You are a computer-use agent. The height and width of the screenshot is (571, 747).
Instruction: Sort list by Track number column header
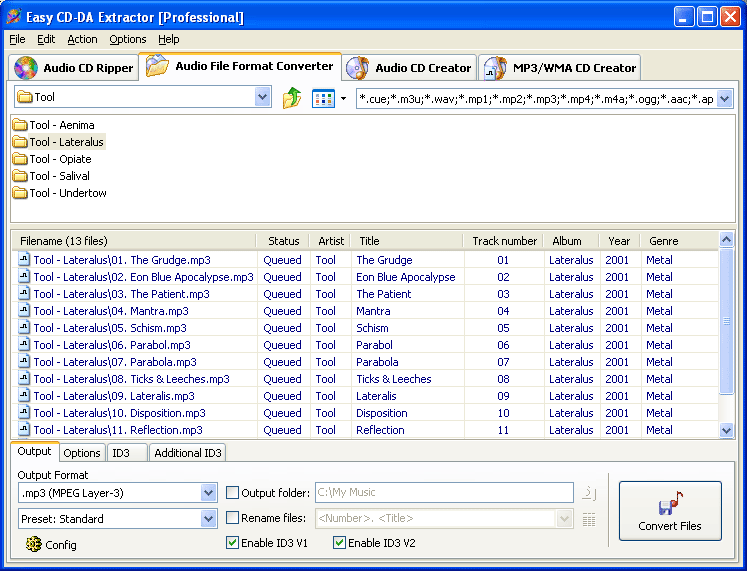coord(504,241)
